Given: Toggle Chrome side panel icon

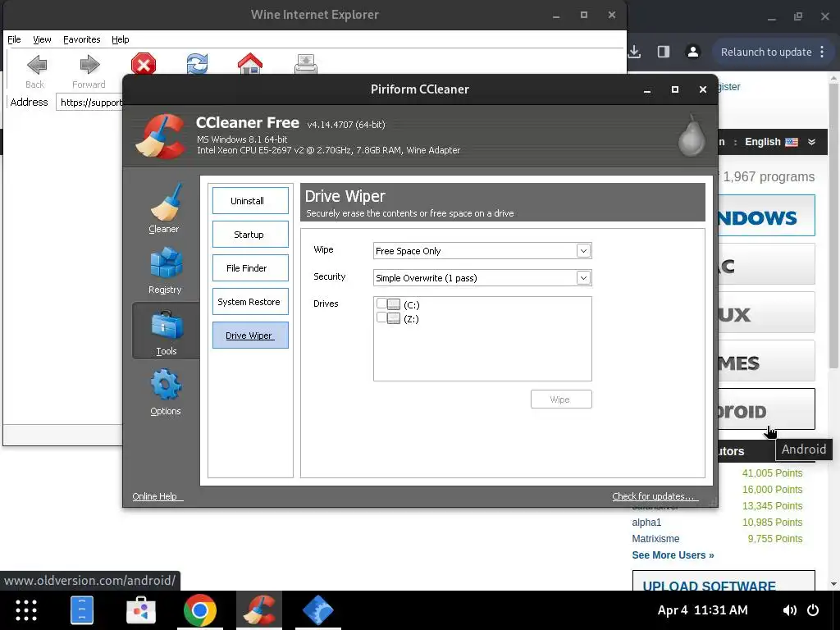Looking at the screenshot, I should 663,52.
